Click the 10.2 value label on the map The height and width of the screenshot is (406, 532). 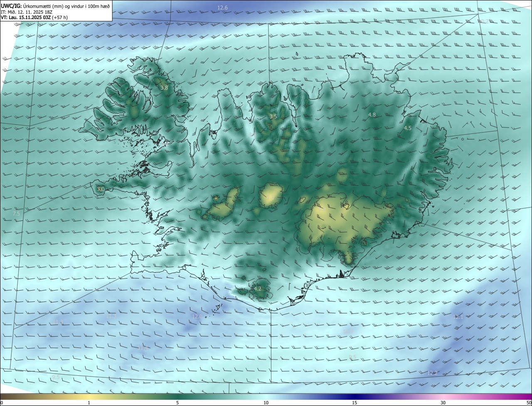(x=483, y=21)
